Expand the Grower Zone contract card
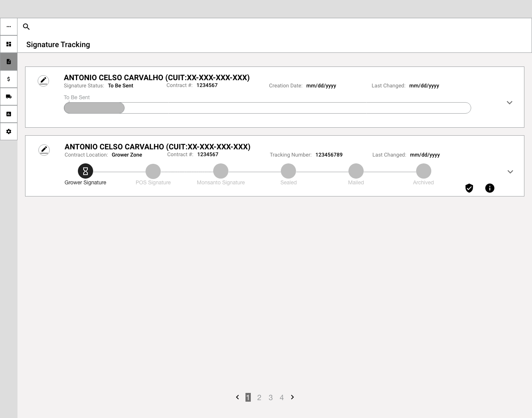 510,172
